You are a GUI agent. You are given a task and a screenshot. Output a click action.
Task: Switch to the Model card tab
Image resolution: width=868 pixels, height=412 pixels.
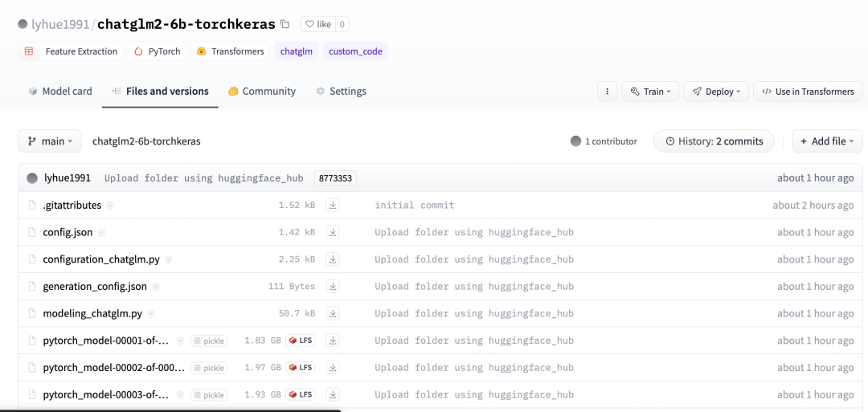[60, 92]
